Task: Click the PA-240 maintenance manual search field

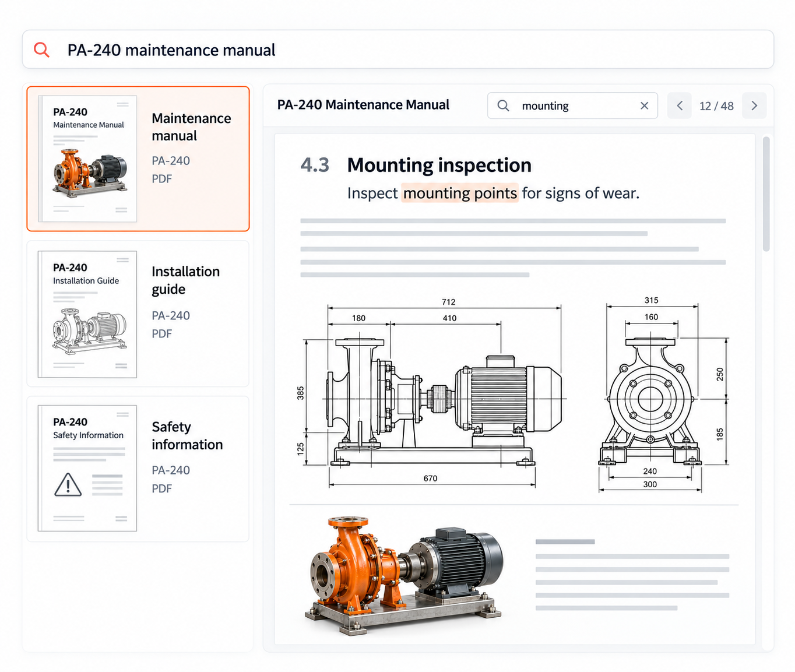Action: pos(397,50)
